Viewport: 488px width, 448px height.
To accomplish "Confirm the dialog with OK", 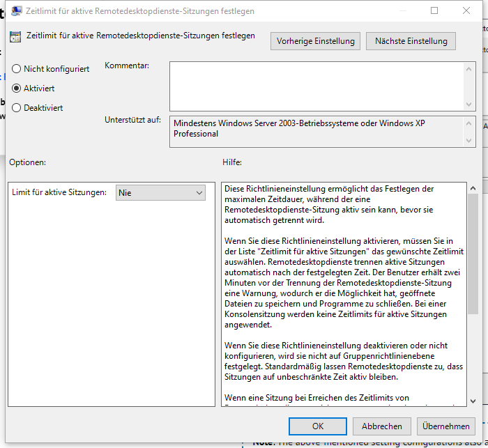I will click(318, 426).
